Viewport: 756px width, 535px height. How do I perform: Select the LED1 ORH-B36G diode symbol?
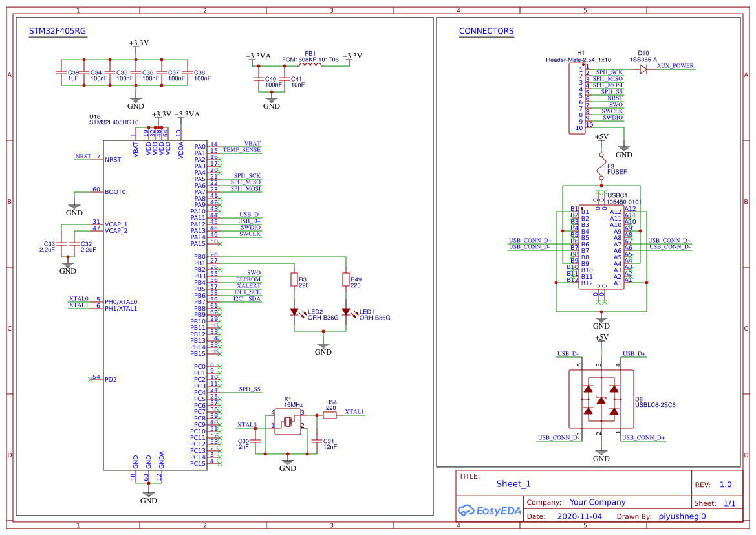click(347, 312)
